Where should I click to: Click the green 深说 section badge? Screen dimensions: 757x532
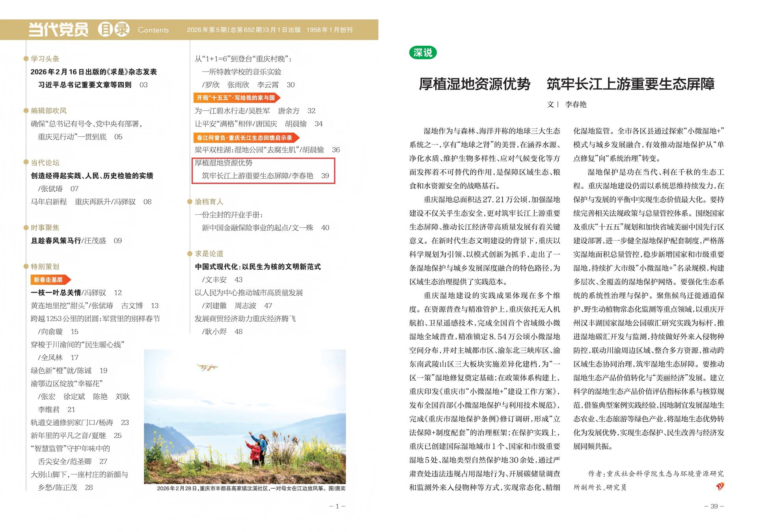click(x=423, y=52)
